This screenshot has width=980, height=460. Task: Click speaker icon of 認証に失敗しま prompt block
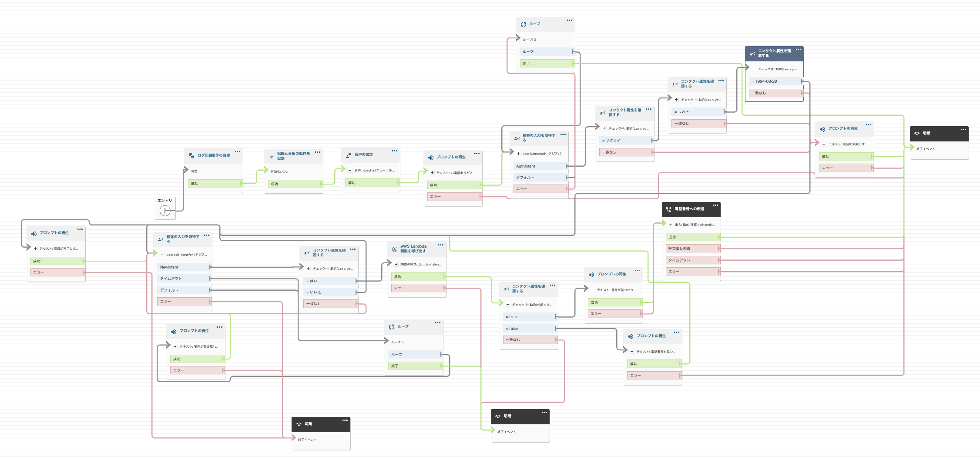click(x=822, y=129)
